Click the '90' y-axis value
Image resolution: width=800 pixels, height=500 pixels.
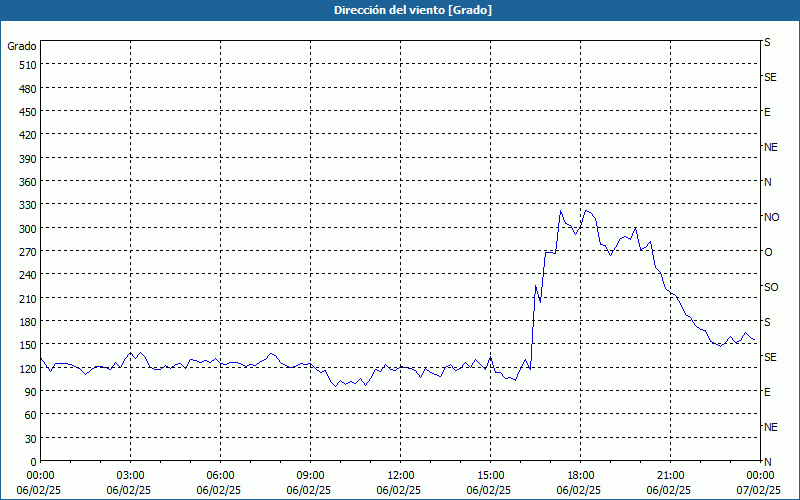[31, 392]
